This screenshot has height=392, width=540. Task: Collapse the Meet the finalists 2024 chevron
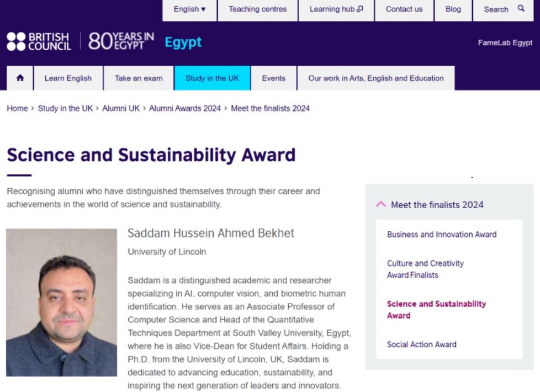coord(381,204)
